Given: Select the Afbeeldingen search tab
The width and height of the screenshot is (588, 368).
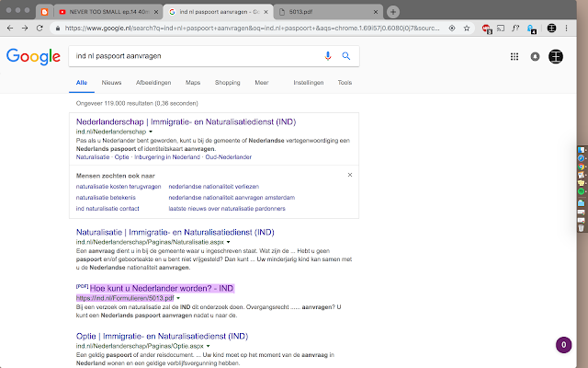Looking at the screenshot, I should (153, 83).
